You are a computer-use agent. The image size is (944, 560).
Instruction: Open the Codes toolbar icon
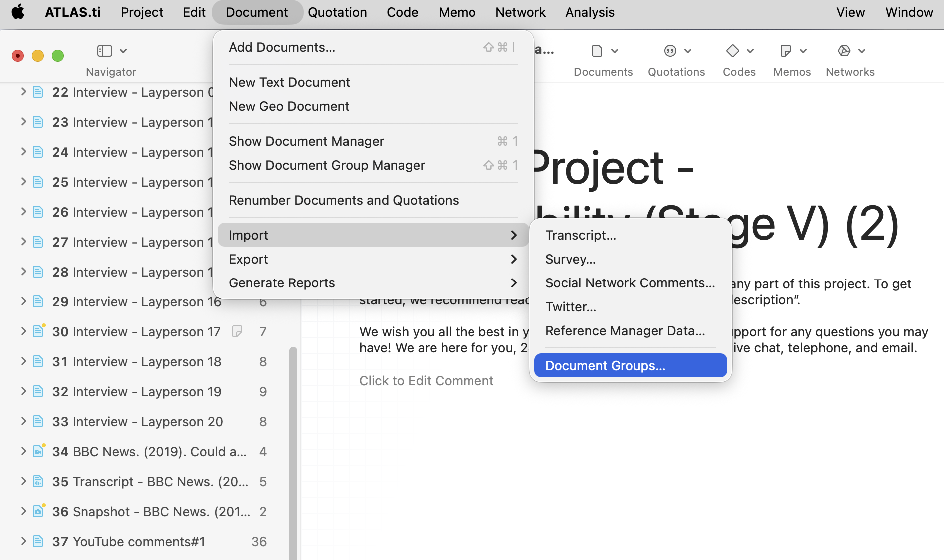click(x=733, y=51)
